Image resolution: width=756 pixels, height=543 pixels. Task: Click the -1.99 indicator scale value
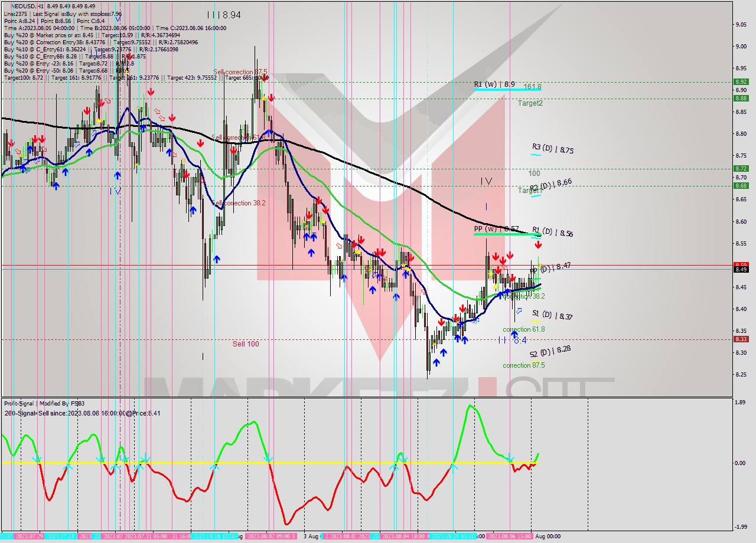click(x=741, y=527)
